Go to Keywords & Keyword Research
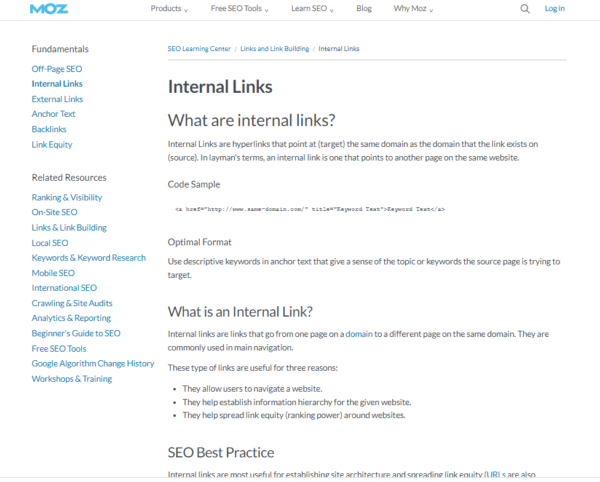 tap(88, 258)
